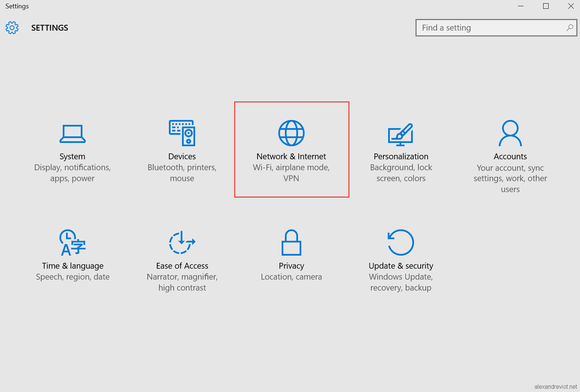Click the System category title
This screenshot has width=580, height=392.
coord(72,156)
